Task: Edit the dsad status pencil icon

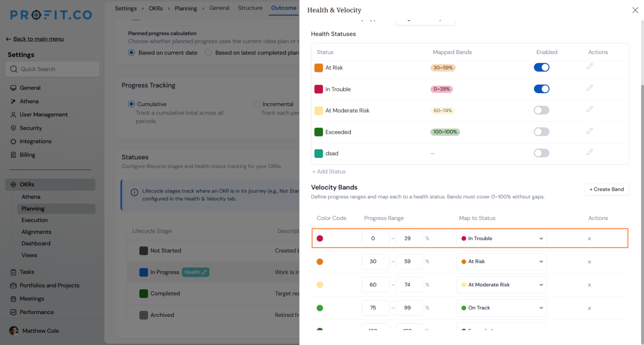Action: tap(590, 152)
